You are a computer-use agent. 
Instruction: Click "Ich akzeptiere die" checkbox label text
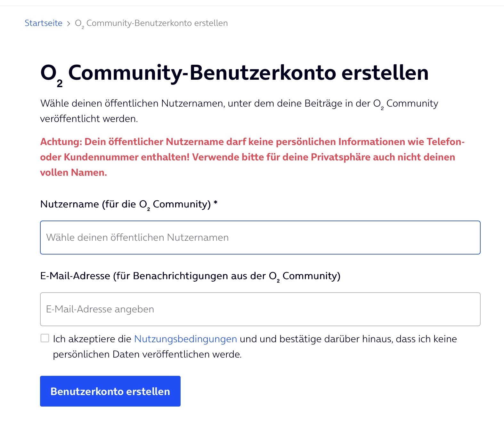tap(92, 339)
